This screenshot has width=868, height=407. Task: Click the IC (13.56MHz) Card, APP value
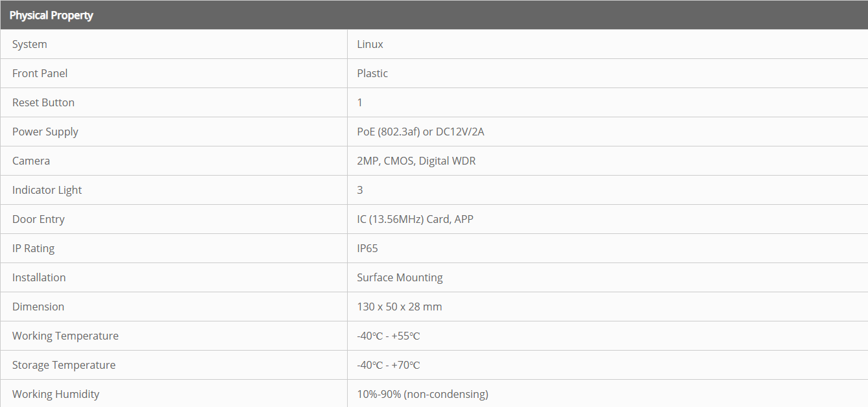415,219
